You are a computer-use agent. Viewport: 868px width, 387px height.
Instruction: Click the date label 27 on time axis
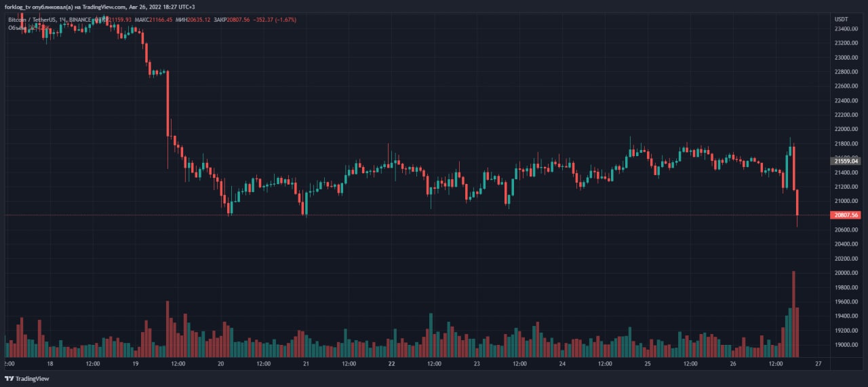818,364
